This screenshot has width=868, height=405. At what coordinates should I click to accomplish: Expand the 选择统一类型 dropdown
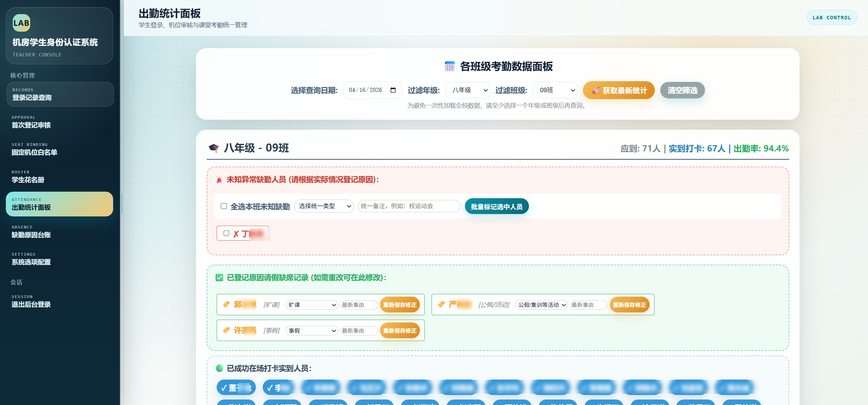pyautogui.click(x=324, y=206)
